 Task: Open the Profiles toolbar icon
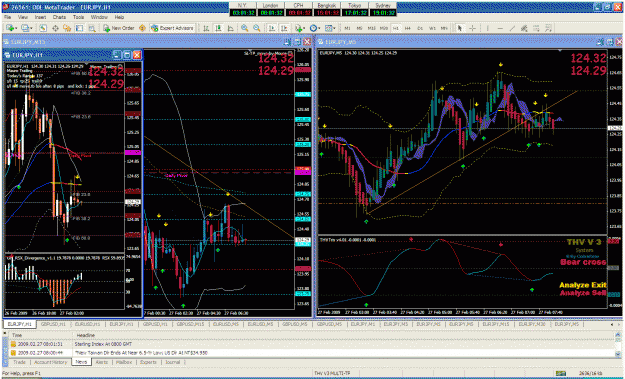click(25, 28)
